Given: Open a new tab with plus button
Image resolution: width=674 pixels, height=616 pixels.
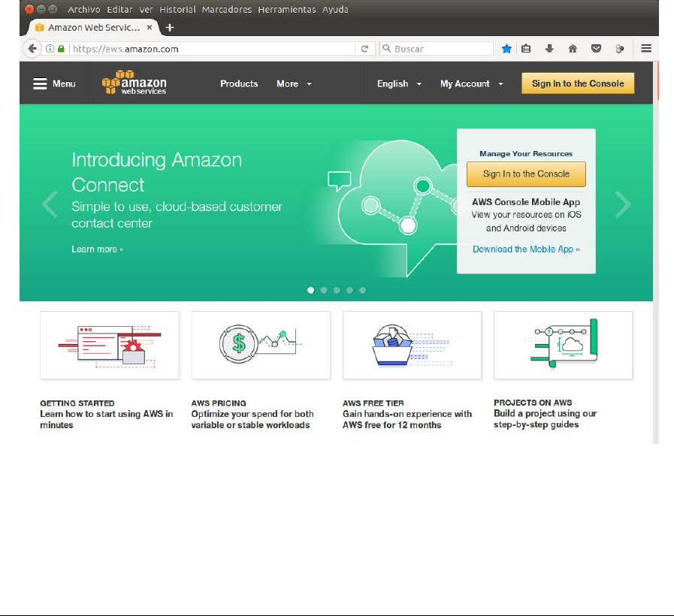Looking at the screenshot, I should [170, 28].
